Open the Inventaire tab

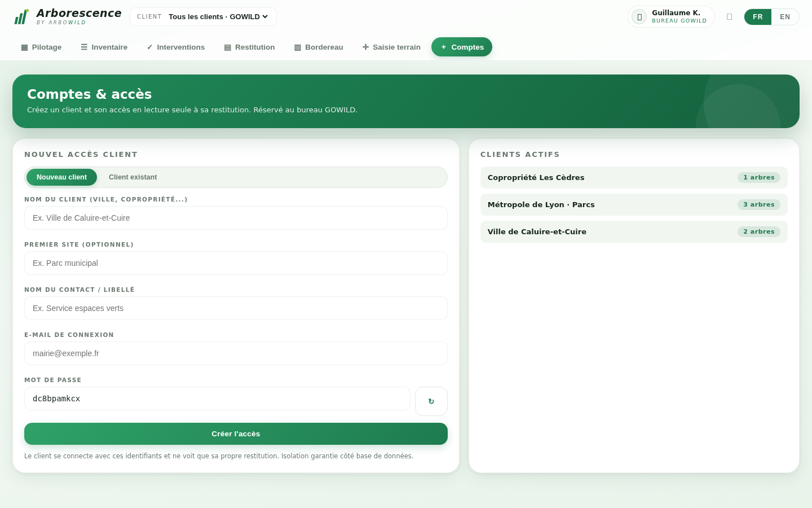coord(104,47)
